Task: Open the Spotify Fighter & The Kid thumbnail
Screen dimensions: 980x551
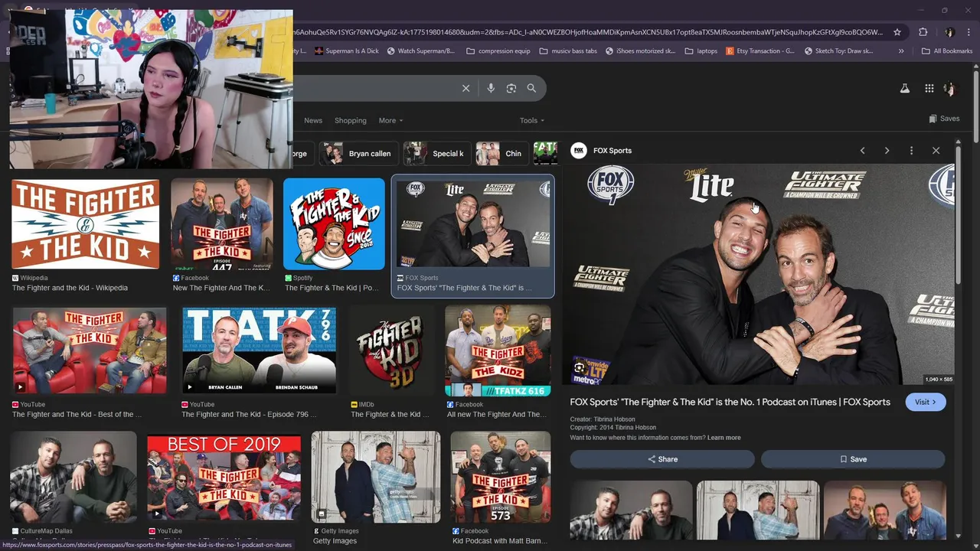Action: pyautogui.click(x=334, y=224)
